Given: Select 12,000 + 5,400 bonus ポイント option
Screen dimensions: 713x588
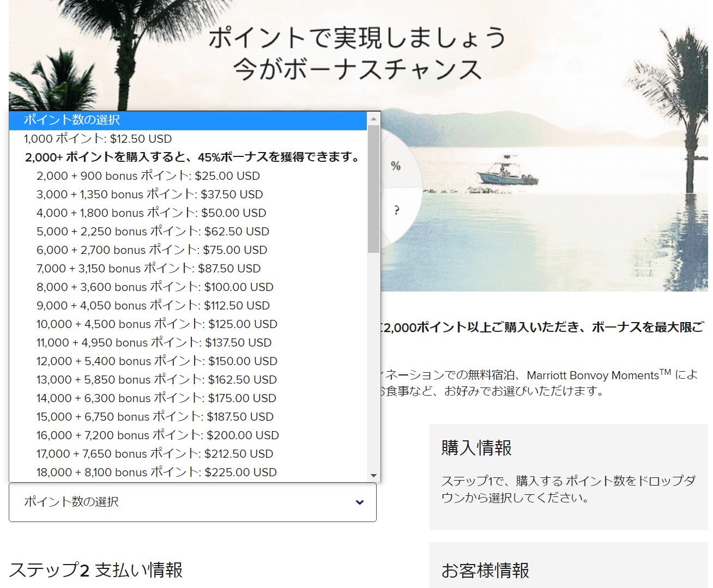Looking at the screenshot, I should (157, 361).
